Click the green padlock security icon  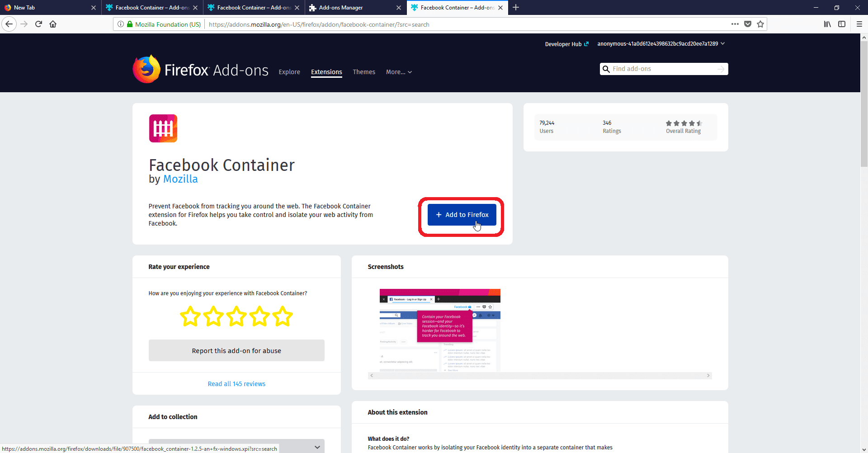[130, 24]
